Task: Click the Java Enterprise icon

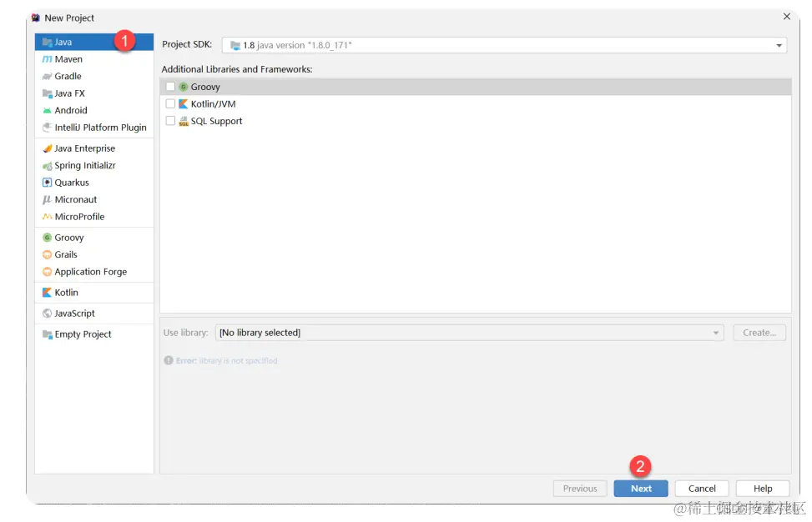Action: [47, 148]
